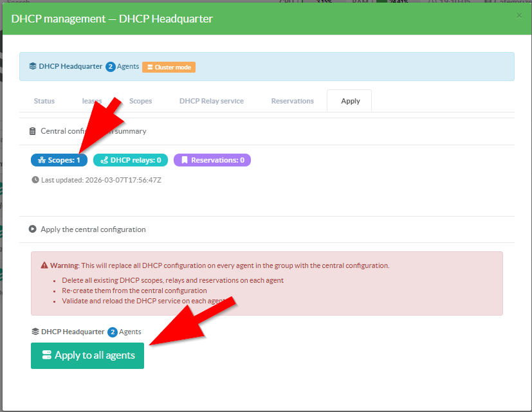Click the teal DHCP relays: 0 badge
This screenshot has height=412, width=532.
click(x=131, y=160)
